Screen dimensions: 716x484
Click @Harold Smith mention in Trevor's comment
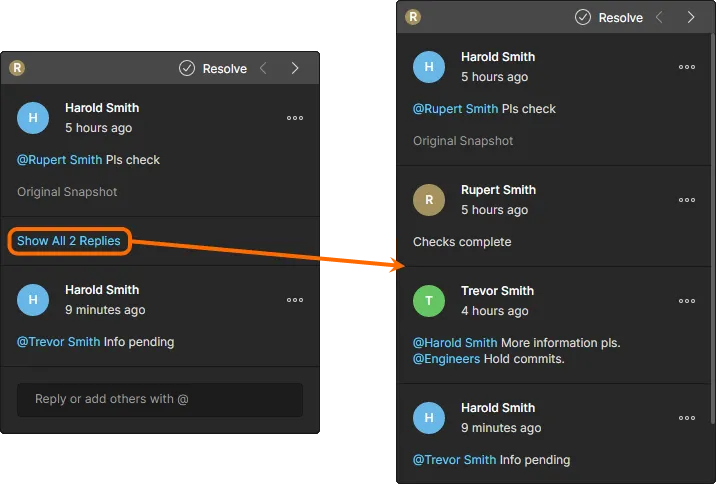[x=455, y=343]
